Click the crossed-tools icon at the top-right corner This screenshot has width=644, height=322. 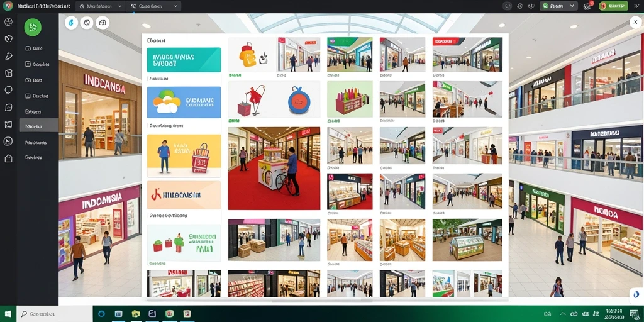click(x=636, y=6)
